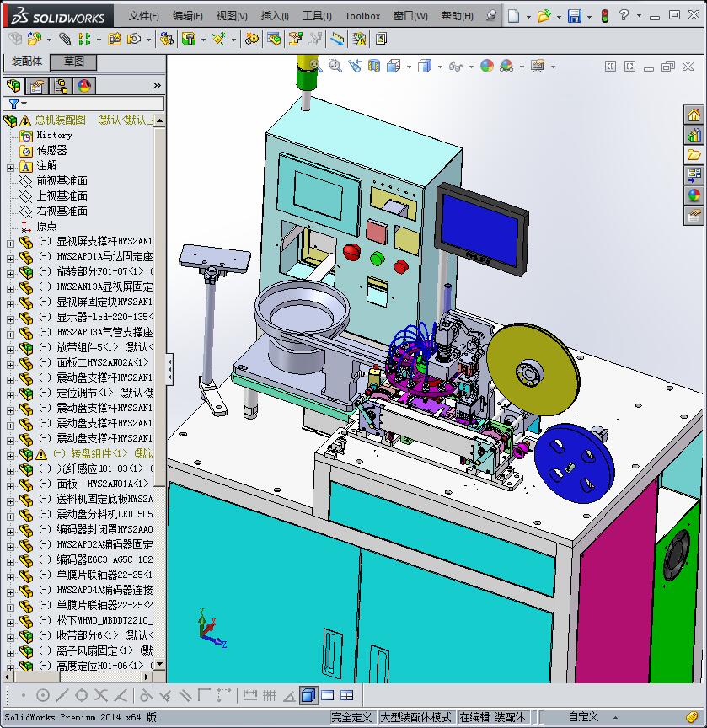
Task: Click the Hide/Show Items glasses icon
Action: 455,67
